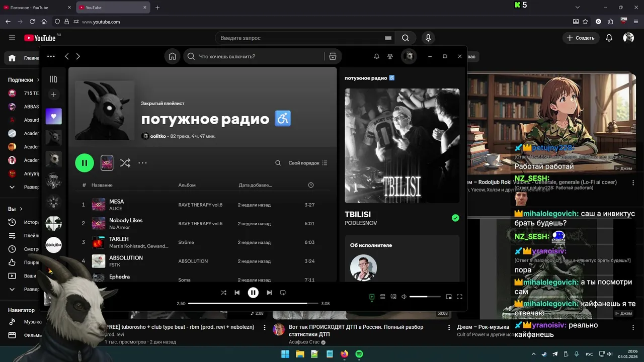Switch to the 'Поточное - YouTube' browser tab

click(x=38, y=8)
